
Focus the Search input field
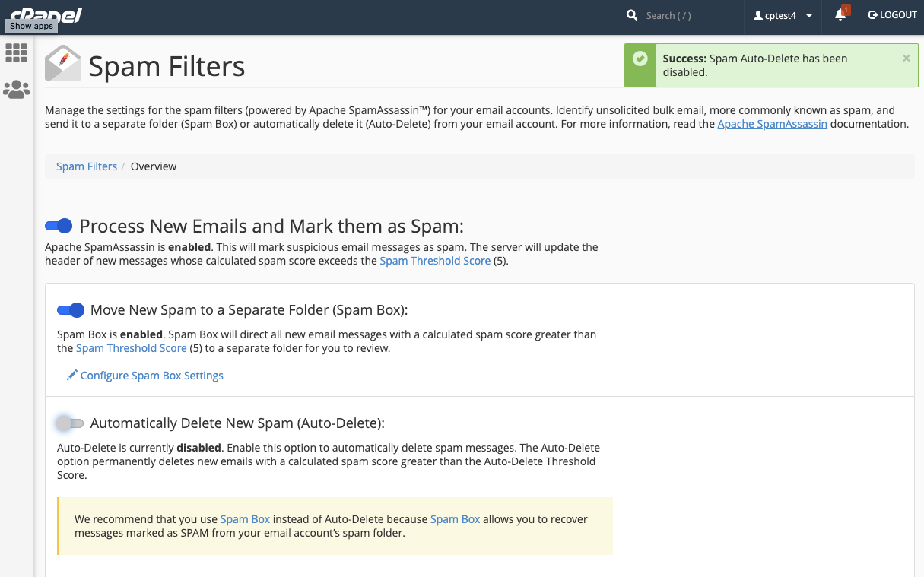tap(688, 15)
